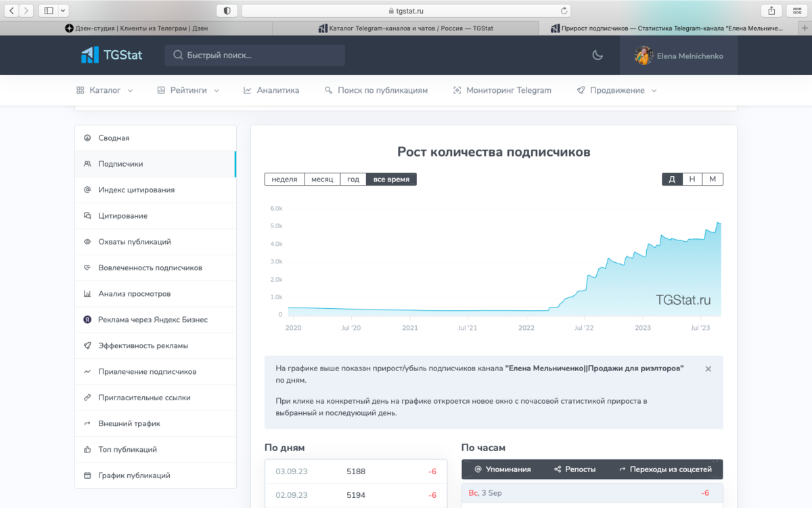Click the Быстрый поиск search field
The height and width of the screenshot is (508, 812).
[x=254, y=56]
